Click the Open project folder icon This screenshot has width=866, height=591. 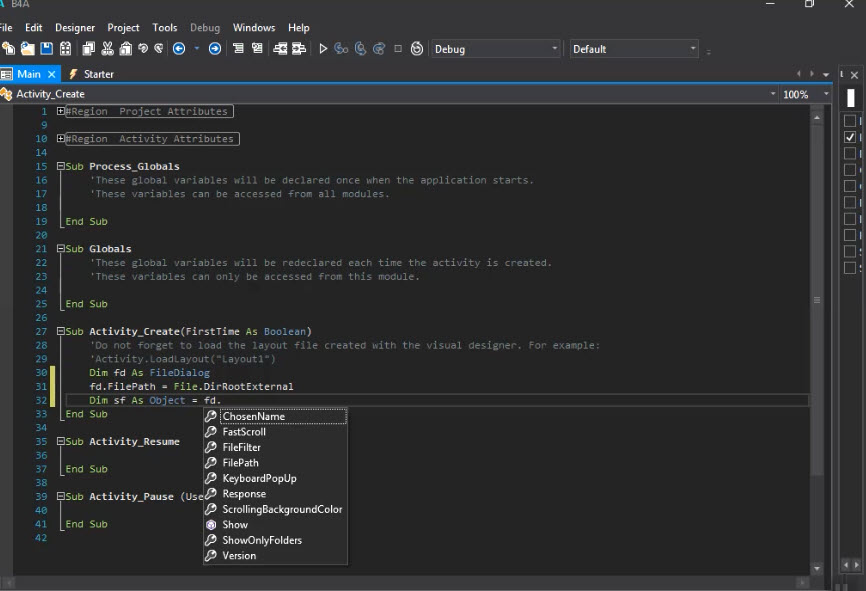(28, 49)
